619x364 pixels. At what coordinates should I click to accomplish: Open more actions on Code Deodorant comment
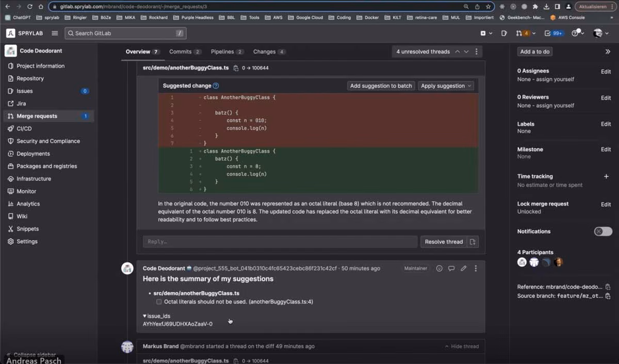click(x=476, y=268)
